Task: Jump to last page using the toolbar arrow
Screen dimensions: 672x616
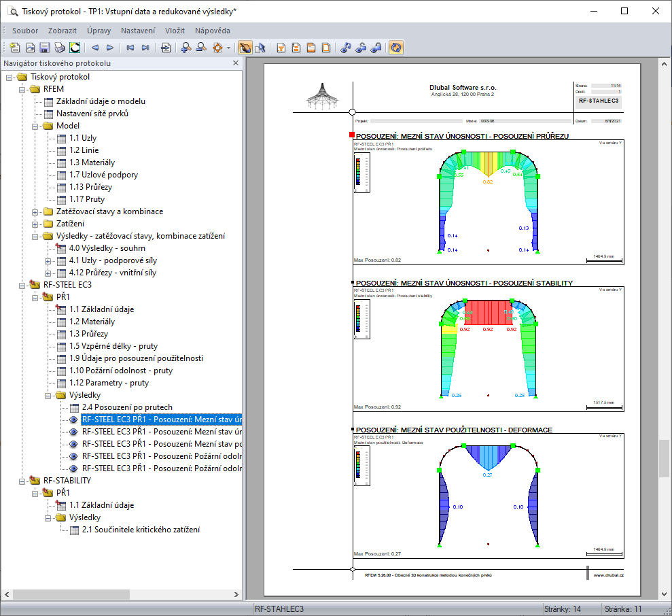Action: pos(145,48)
